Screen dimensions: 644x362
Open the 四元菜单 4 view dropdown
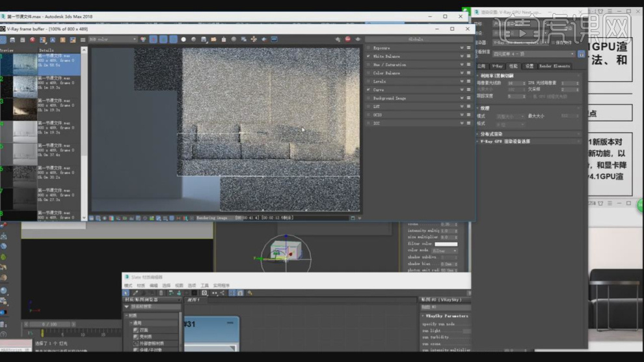pyautogui.click(x=534, y=54)
